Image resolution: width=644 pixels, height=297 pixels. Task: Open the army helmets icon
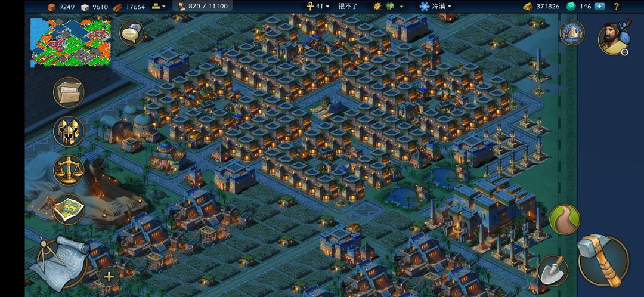(69, 131)
